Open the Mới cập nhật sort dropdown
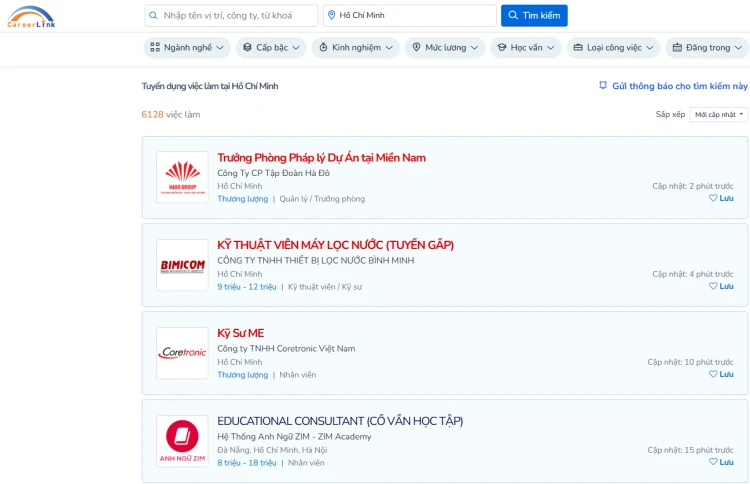750x484 pixels. 719,115
